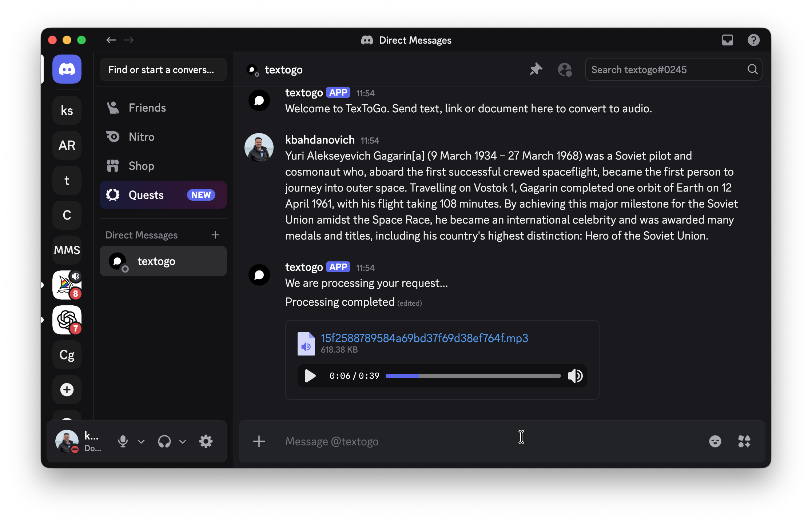
Task: Click the Direct Messages section label
Action: [x=142, y=235]
